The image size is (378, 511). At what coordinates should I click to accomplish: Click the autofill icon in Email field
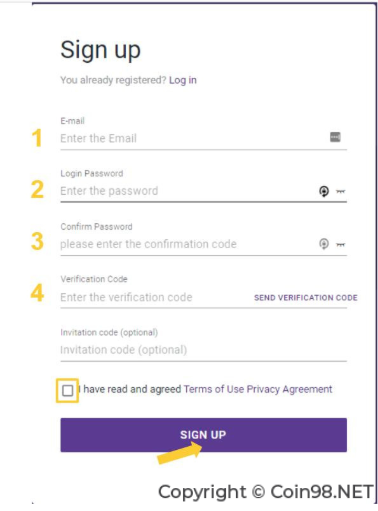pyautogui.click(x=335, y=137)
